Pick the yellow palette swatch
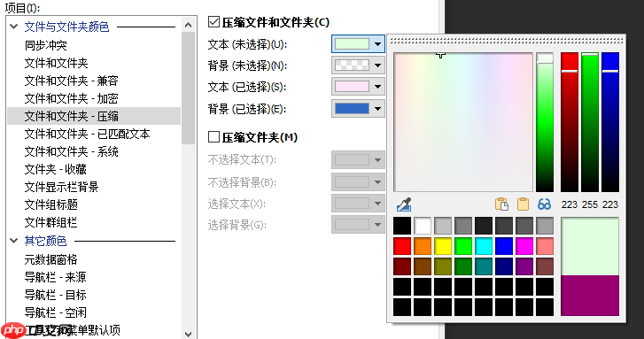Viewport: 644px width, 339px height. coord(443,246)
